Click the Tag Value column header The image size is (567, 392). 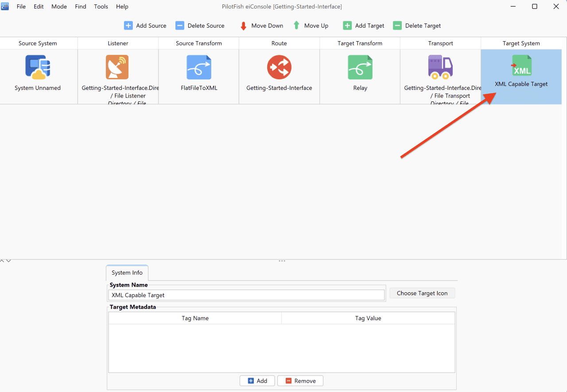(x=368, y=318)
